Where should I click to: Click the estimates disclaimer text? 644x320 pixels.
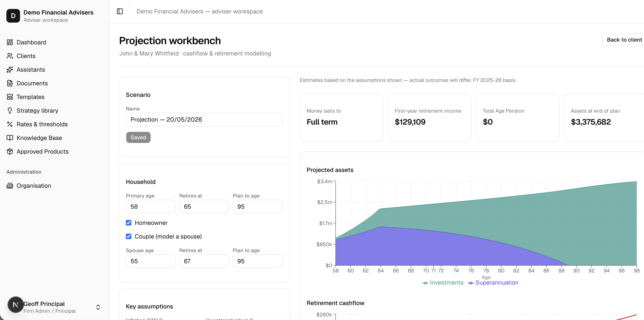408,80
